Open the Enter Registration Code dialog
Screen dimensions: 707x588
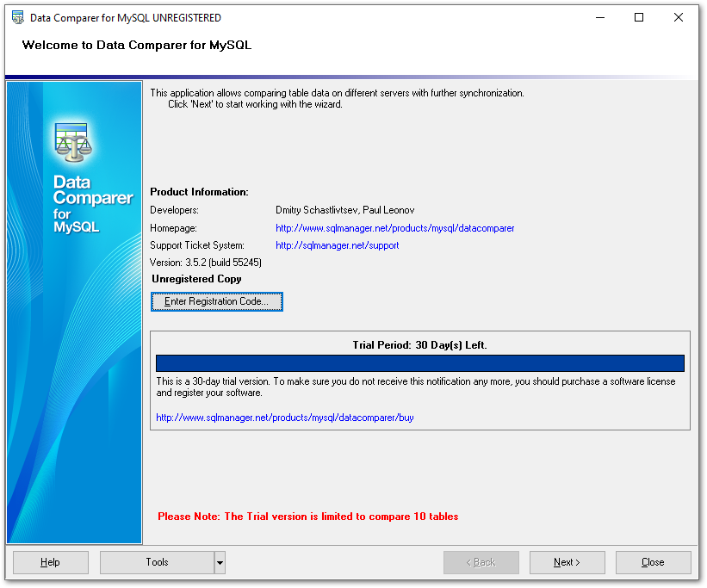[x=216, y=301]
